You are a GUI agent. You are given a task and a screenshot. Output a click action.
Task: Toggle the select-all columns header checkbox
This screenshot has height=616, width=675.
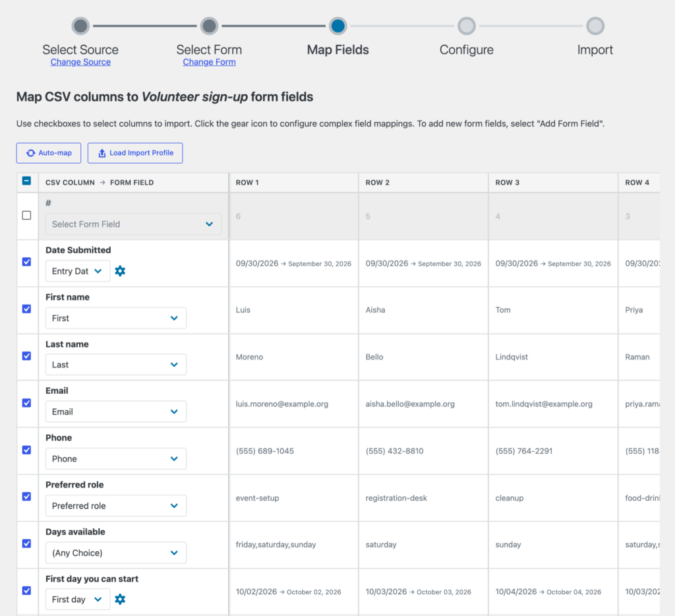click(26, 181)
